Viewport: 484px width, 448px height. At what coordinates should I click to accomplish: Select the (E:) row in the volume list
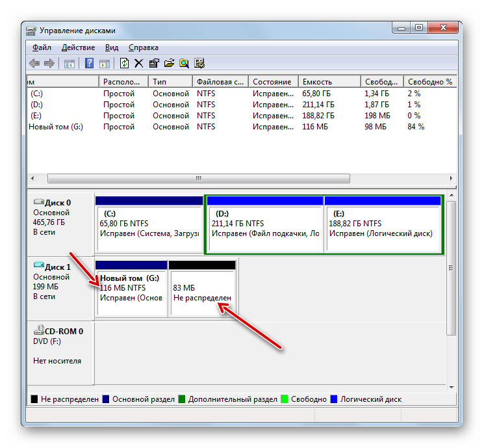(x=242, y=116)
